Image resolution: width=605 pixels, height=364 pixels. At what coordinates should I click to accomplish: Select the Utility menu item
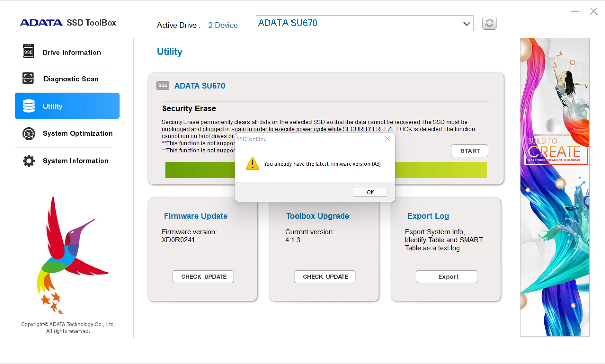tap(67, 106)
